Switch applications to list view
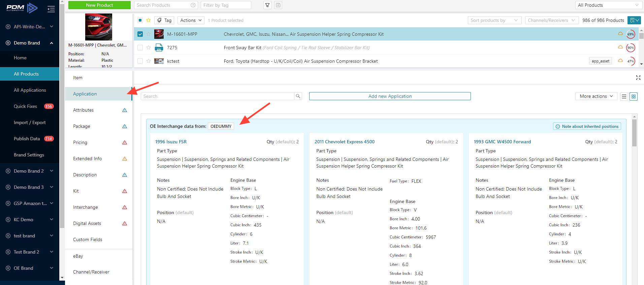 click(624, 96)
